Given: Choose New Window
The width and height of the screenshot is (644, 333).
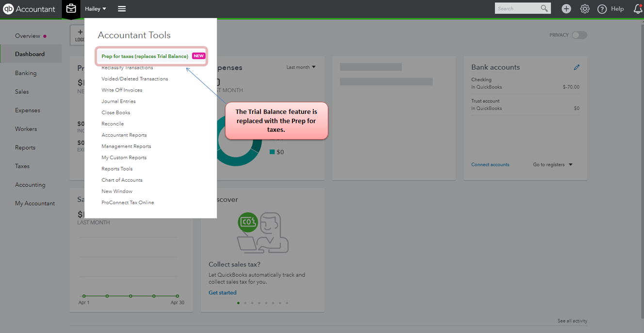Looking at the screenshot, I should 117,191.
